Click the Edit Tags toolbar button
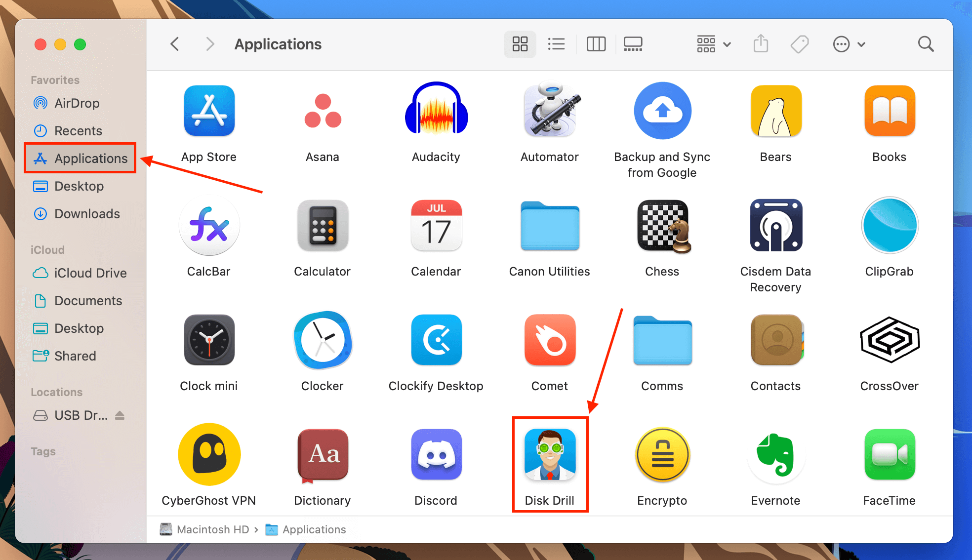Screen dimensions: 972x560 point(799,44)
